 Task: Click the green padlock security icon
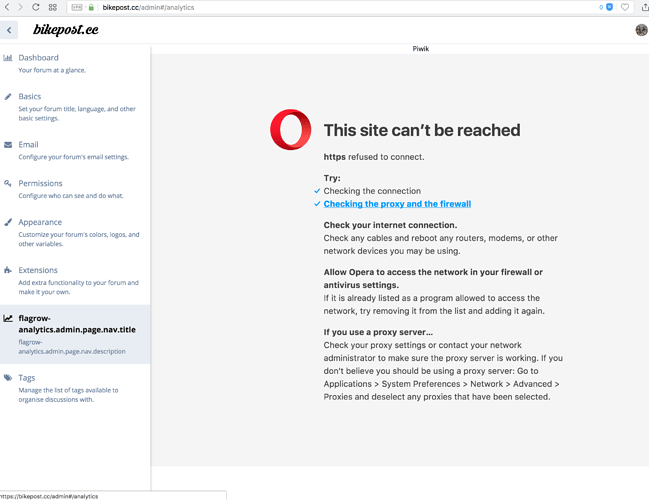pos(91,7)
